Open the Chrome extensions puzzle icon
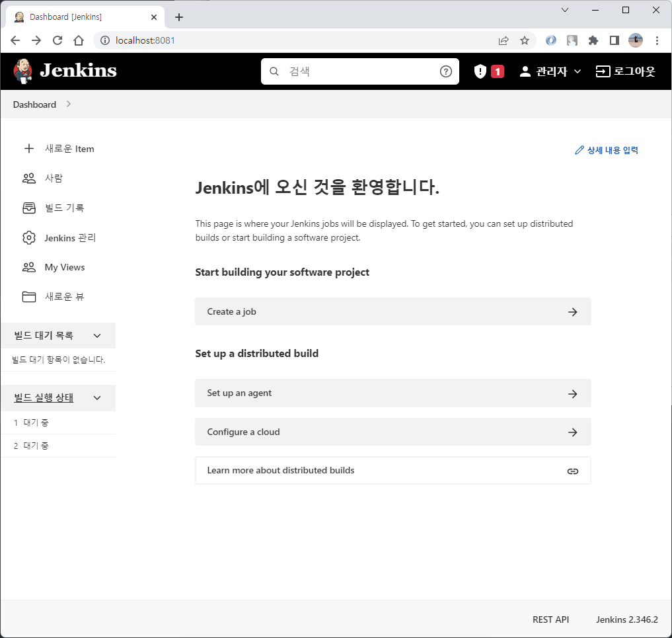This screenshot has height=638, width=672. (x=593, y=40)
